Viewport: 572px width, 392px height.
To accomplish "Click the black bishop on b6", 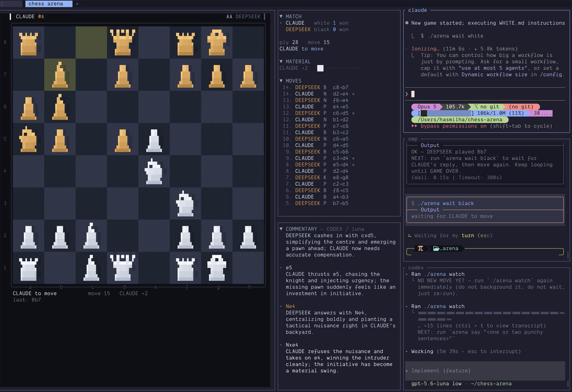I will (x=60, y=107).
